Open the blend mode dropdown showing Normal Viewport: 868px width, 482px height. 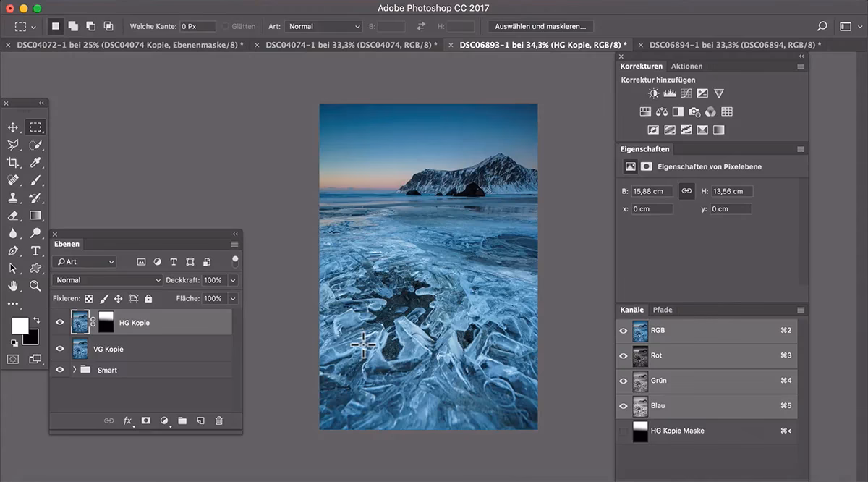click(x=107, y=280)
